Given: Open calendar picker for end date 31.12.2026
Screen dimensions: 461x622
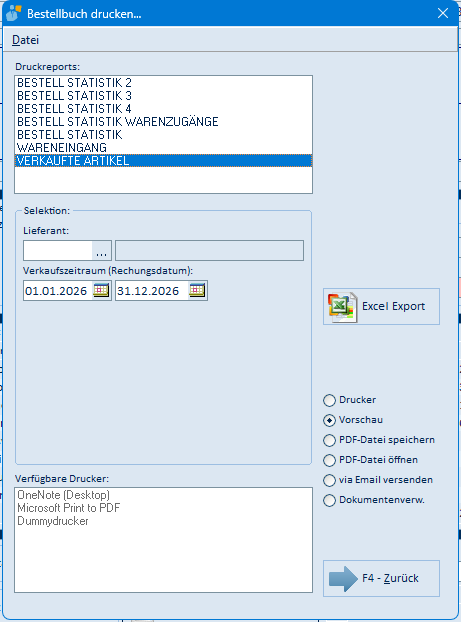Looking at the screenshot, I should click(x=197, y=290).
